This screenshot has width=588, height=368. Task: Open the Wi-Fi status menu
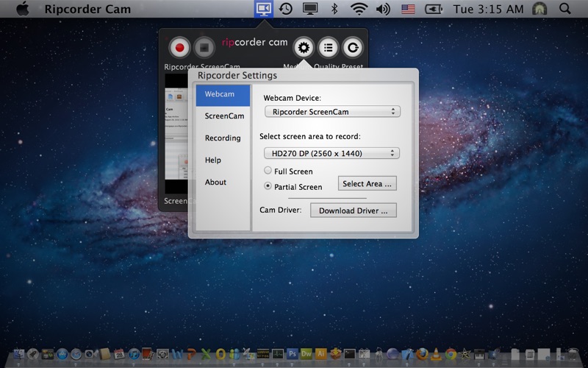pos(359,9)
